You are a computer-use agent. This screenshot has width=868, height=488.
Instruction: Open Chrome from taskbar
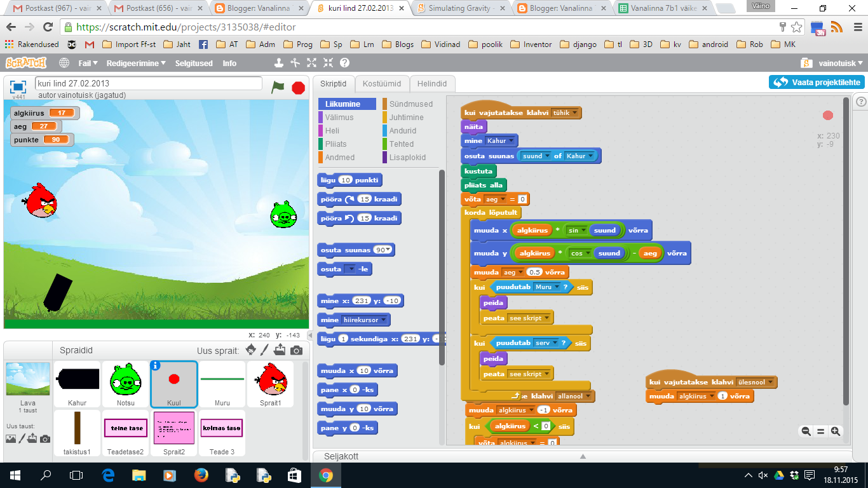(325, 475)
